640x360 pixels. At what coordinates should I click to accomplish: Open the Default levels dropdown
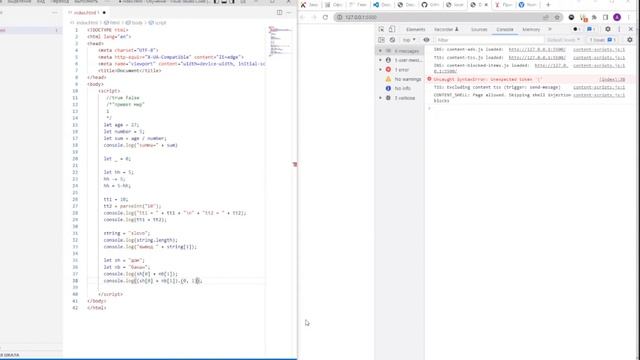(563, 40)
